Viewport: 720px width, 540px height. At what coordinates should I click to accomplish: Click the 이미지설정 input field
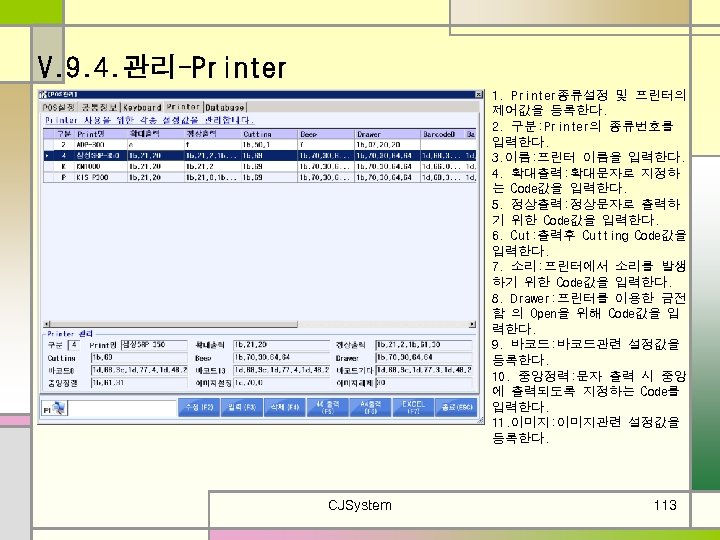click(x=281, y=382)
